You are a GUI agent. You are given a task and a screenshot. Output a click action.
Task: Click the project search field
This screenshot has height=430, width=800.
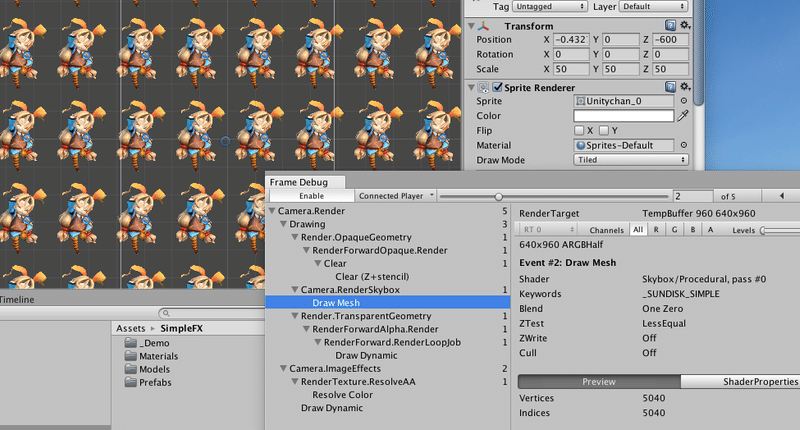tap(211, 313)
